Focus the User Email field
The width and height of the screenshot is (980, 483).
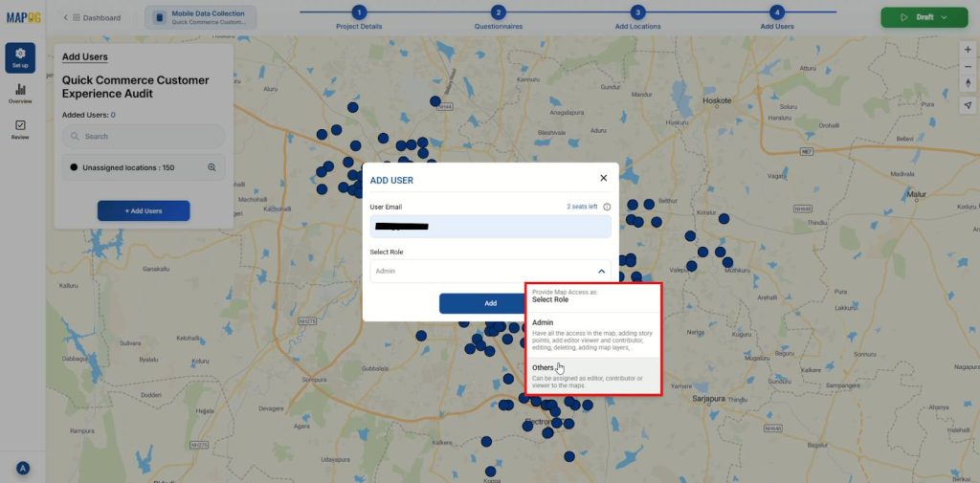pos(491,226)
